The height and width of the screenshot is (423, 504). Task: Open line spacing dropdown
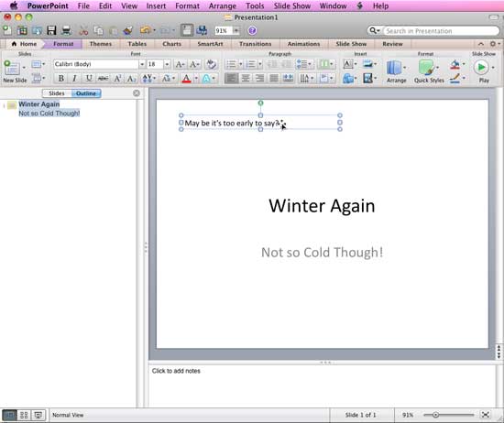click(303, 64)
